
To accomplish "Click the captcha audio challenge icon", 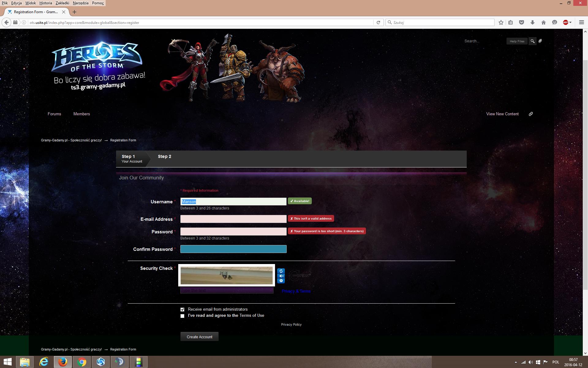I will pos(281,276).
